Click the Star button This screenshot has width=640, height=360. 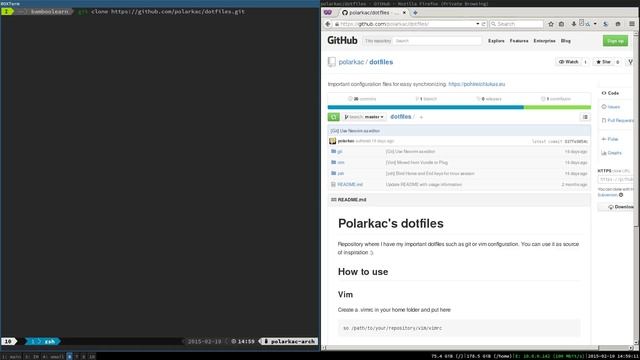603,62
